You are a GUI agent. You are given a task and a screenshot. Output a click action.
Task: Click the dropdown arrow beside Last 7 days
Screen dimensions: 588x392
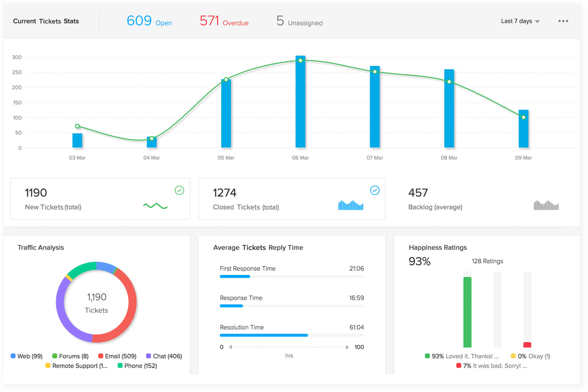click(537, 22)
